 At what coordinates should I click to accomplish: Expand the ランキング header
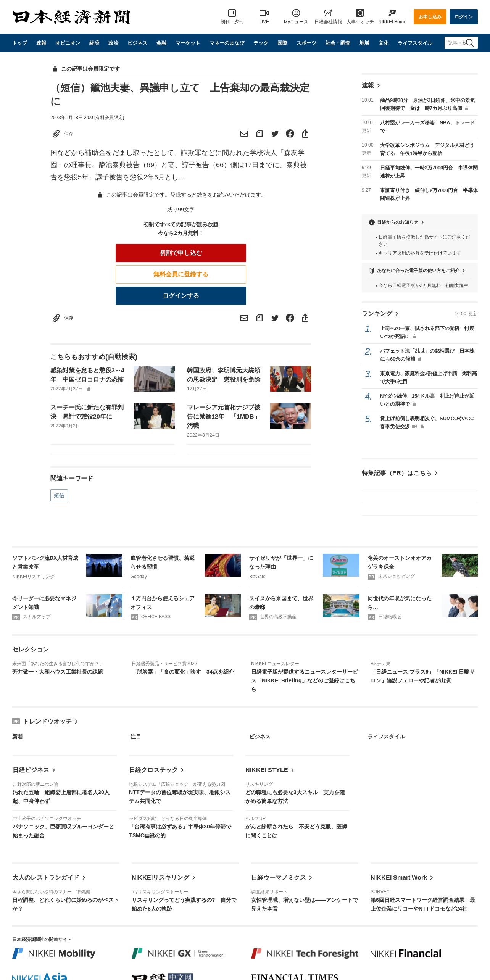(380, 313)
